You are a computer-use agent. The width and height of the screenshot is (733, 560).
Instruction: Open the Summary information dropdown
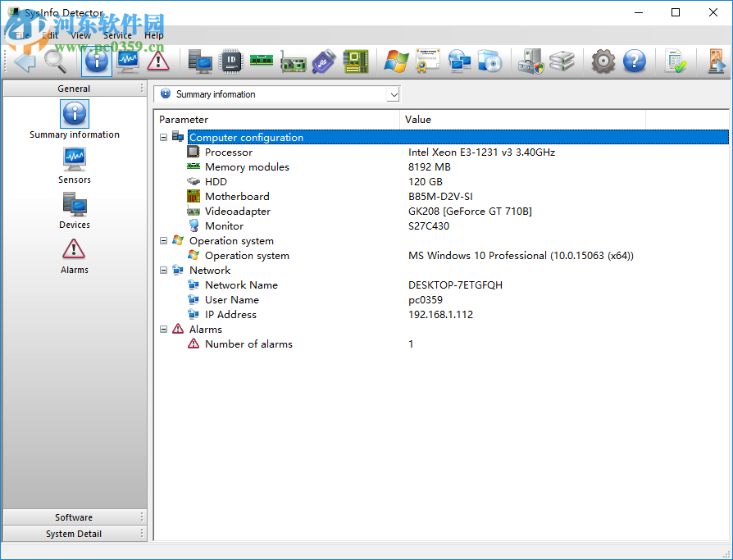click(x=394, y=94)
